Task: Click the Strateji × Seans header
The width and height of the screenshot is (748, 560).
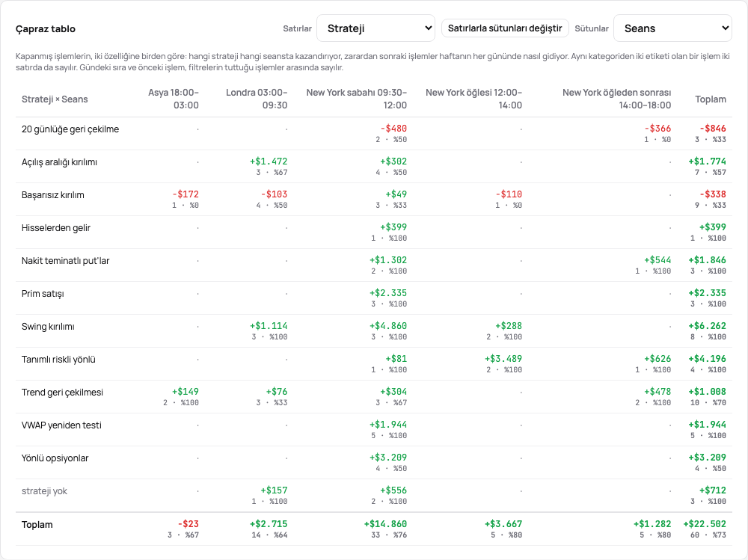Action: coord(55,99)
